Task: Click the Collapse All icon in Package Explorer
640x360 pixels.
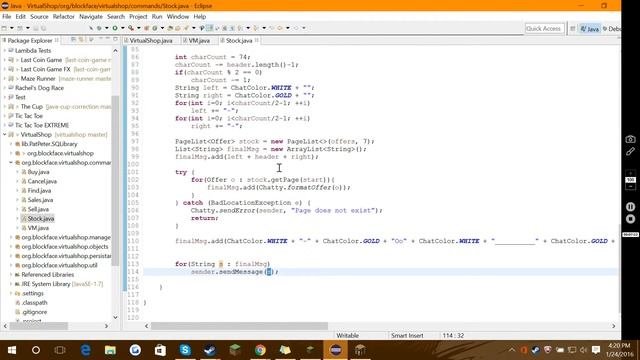Action: coord(73,40)
